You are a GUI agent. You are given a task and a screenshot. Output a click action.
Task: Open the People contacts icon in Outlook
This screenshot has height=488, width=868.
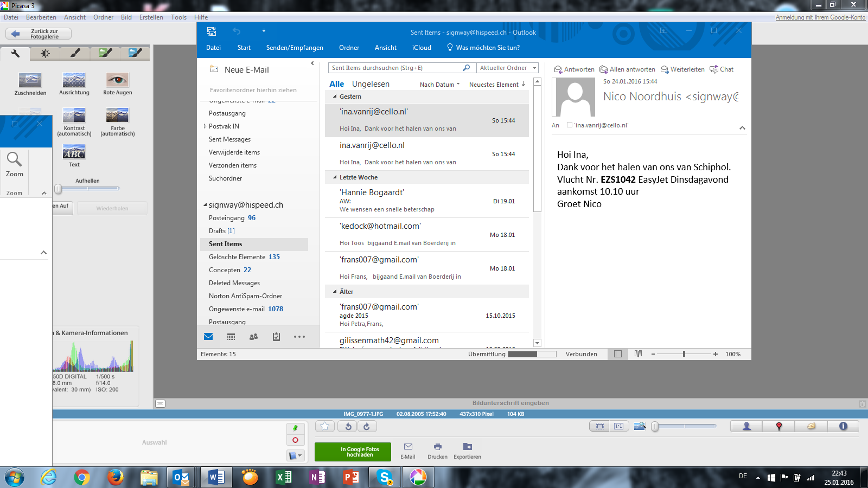(253, 337)
